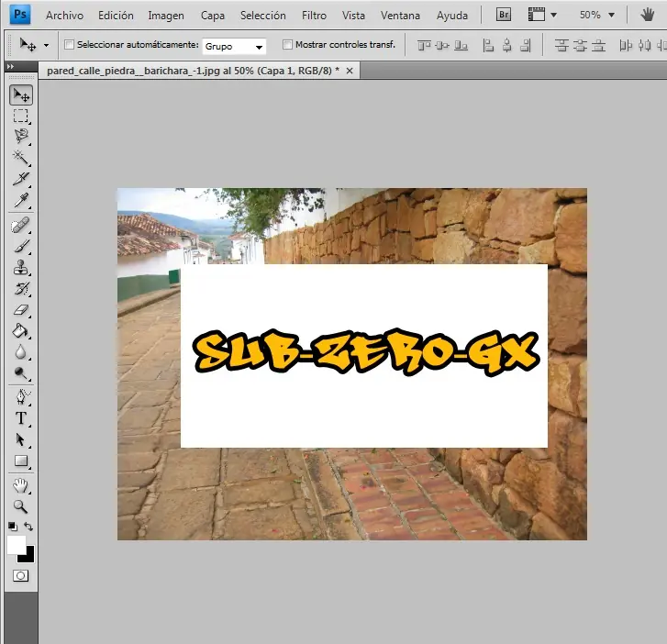Open the Vista menu
The height and width of the screenshot is (644, 667).
(x=353, y=16)
